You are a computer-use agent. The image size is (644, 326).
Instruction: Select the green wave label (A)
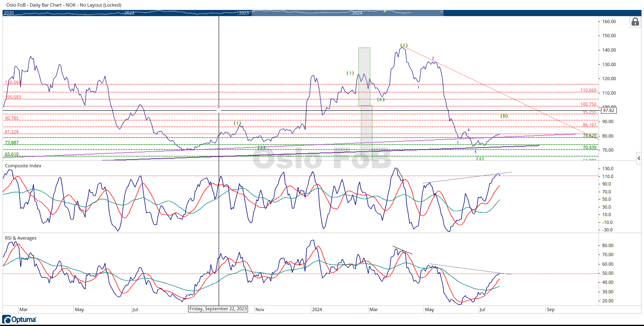click(480, 158)
